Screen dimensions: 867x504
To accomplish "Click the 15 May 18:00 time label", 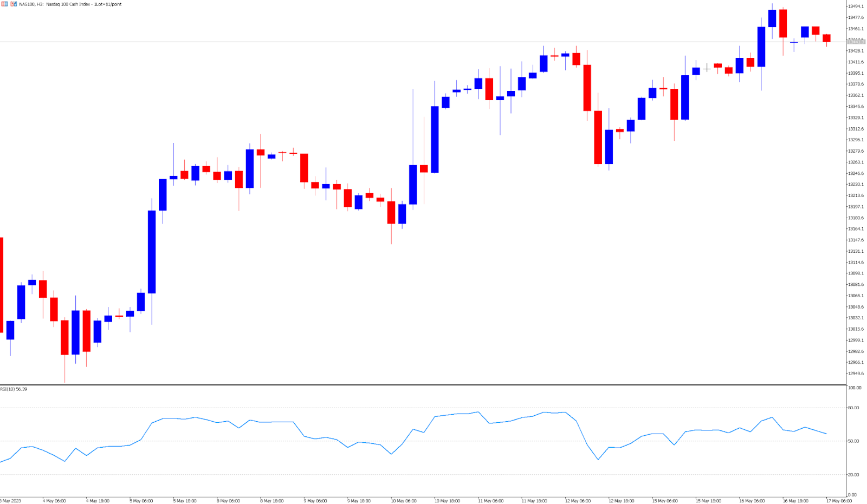I will point(708,501).
